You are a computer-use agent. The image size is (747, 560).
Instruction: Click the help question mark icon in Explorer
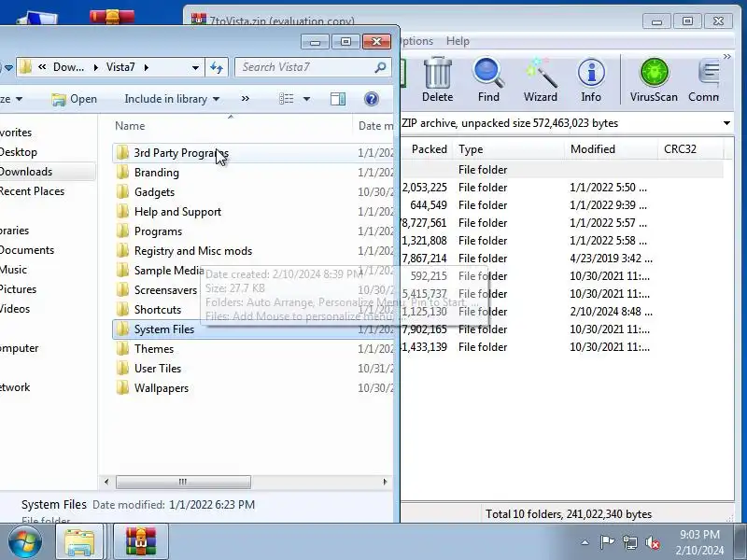(371, 99)
